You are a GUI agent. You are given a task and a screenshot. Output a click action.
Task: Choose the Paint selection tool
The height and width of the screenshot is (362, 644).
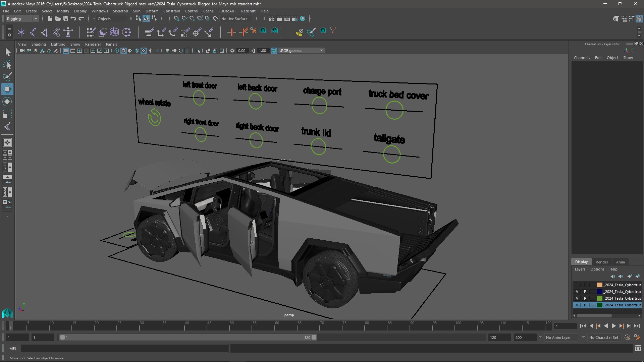(x=7, y=77)
